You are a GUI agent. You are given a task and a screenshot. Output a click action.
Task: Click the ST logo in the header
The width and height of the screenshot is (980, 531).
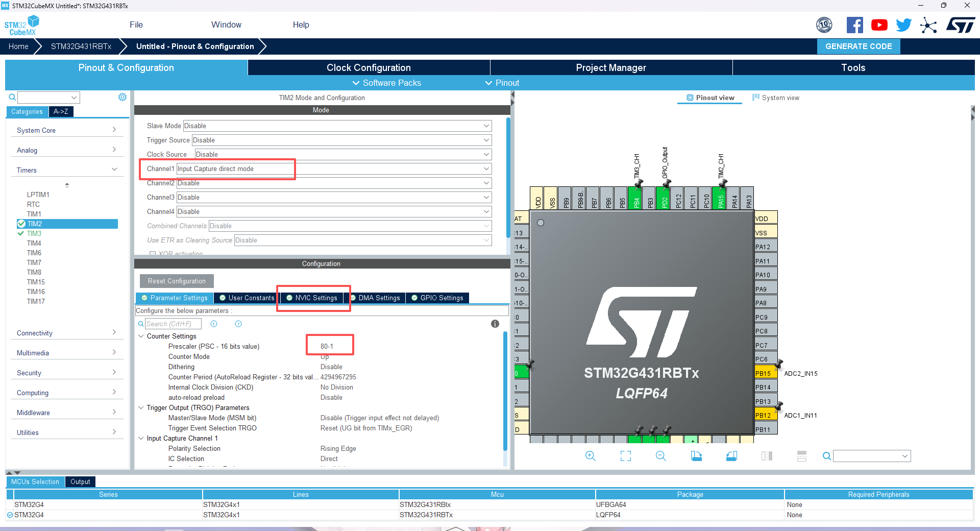tap(961, 25)
